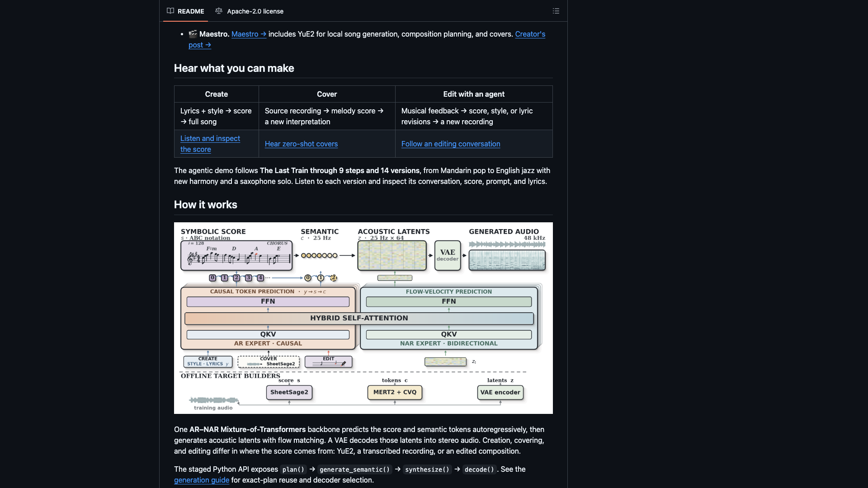Click the 'MERT2 + CVQ' box in diagram
The height and width of the screenshot is (488, 868).
click(395, 392)
